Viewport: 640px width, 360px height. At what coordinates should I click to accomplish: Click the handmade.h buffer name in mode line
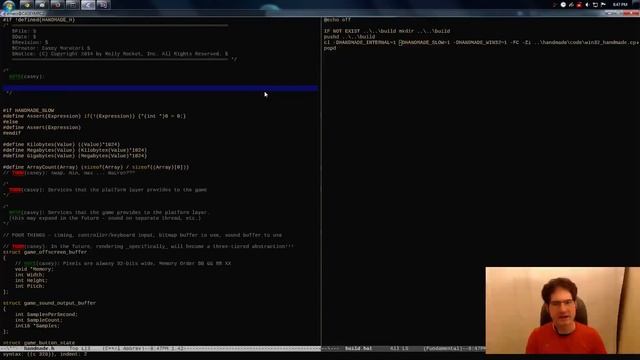click(x=39, y=349)
